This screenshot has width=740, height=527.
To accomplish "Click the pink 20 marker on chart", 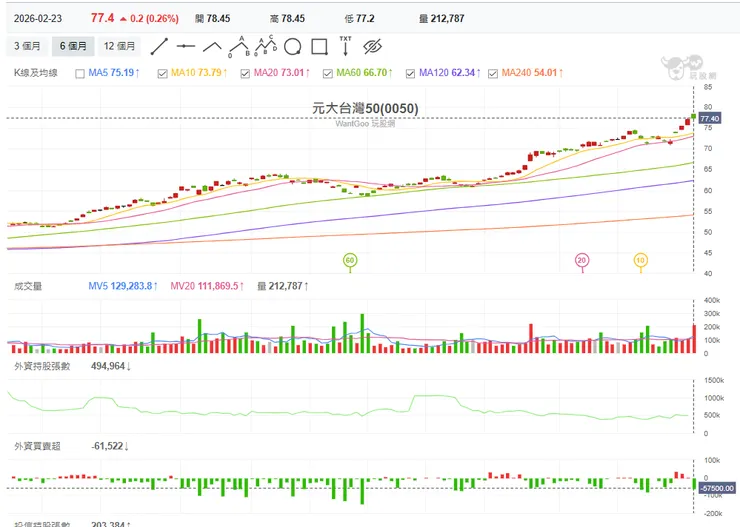I will pos(581,260).
